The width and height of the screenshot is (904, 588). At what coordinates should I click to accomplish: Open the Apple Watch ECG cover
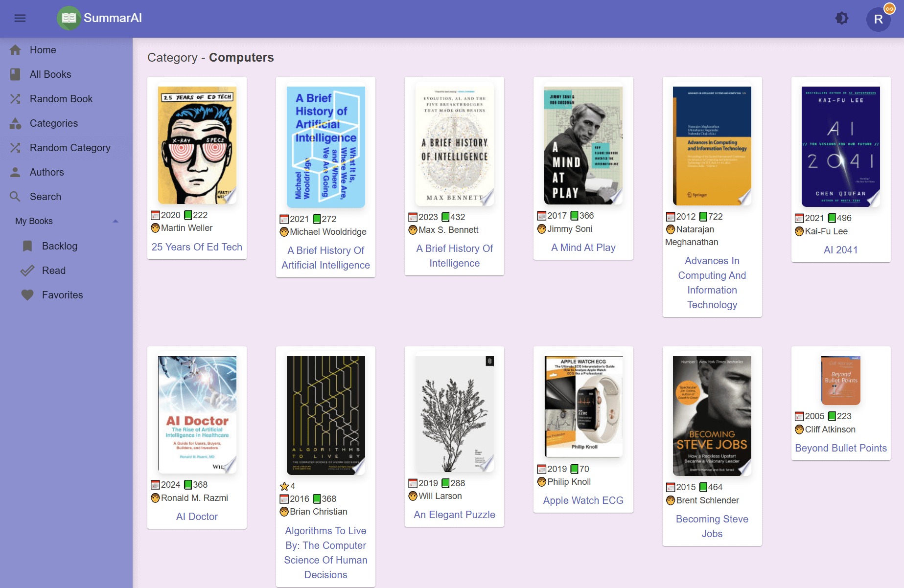point(583,407)
